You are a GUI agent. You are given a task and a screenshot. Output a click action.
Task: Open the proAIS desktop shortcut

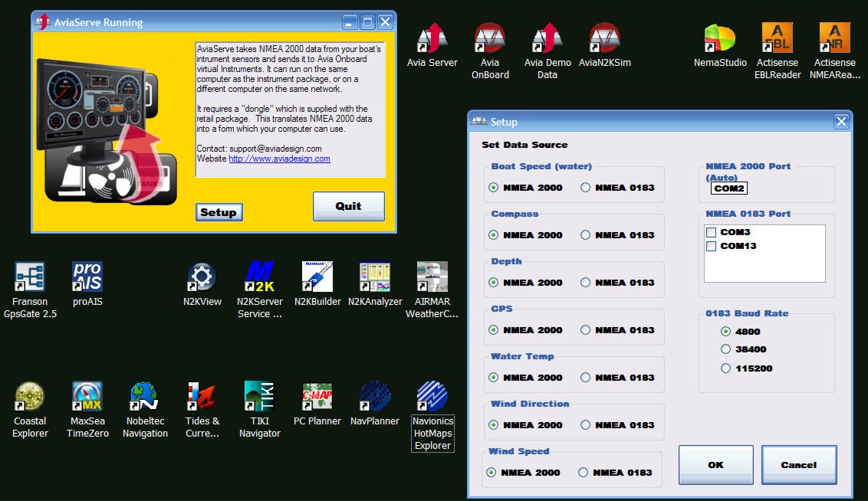tap(87, 284)
